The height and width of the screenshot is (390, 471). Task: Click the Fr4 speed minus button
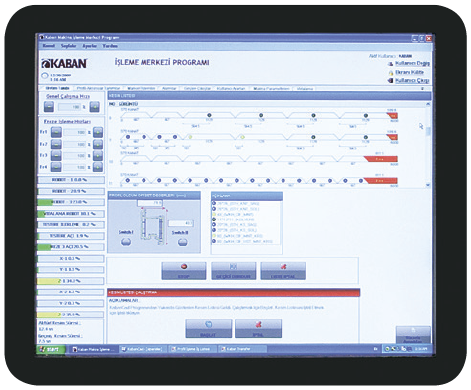56,167
